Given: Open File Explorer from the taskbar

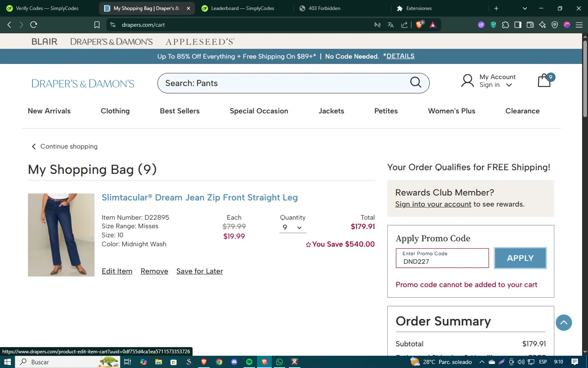Looking at the screenshot, I should coord(158,362).
